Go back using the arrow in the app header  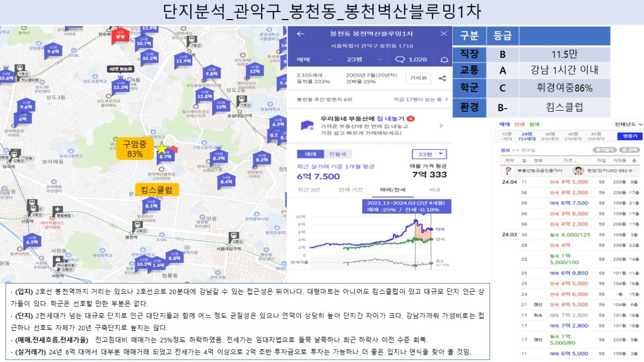coord(301,34)
